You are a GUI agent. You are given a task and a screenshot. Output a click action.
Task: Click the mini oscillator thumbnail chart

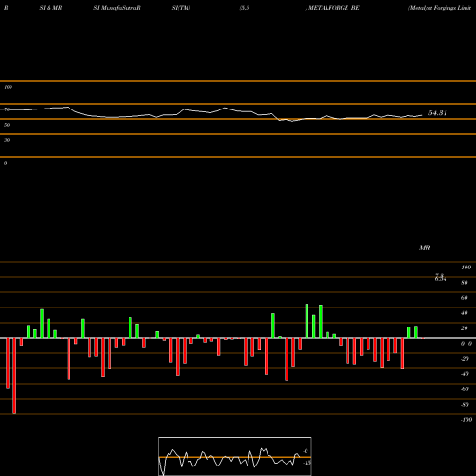pyautogui.click(x=235, y=456)
